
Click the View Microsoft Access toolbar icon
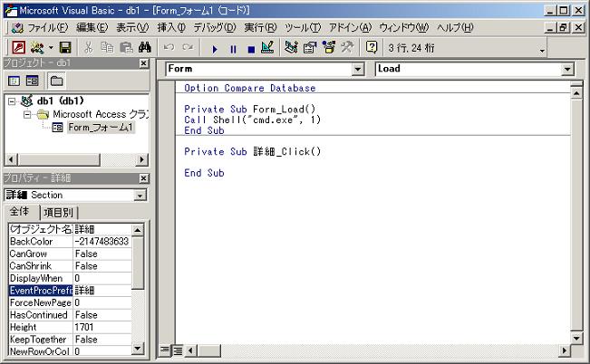pyautogui.click(x=19, y=48)
